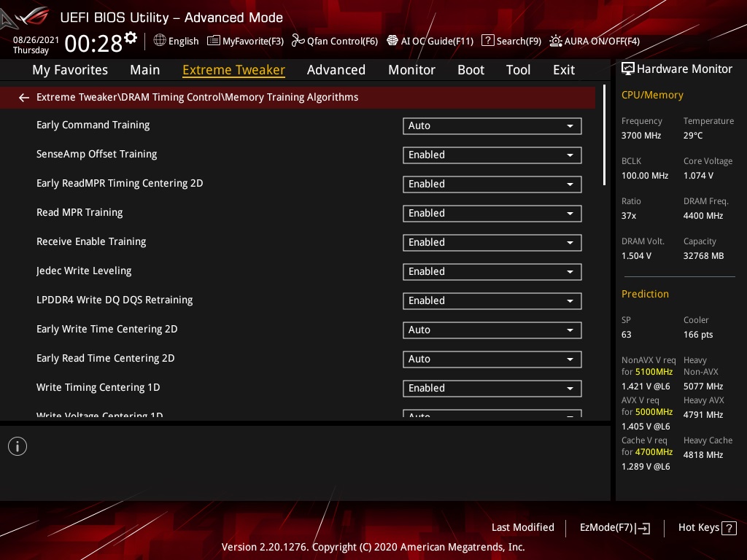747x560 pixels.
Task: Click the 32768 MB capacity value
Action: click(704, 256)
